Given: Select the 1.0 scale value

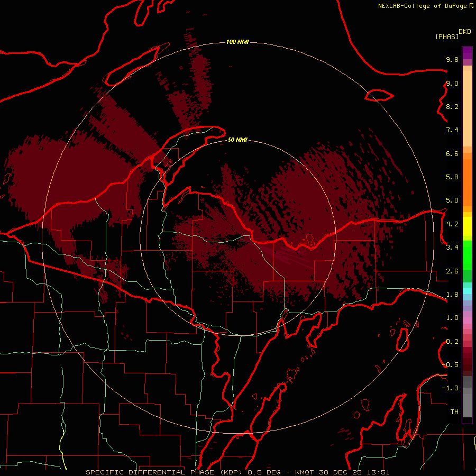Looking at the screenshot, I should 452,318.
